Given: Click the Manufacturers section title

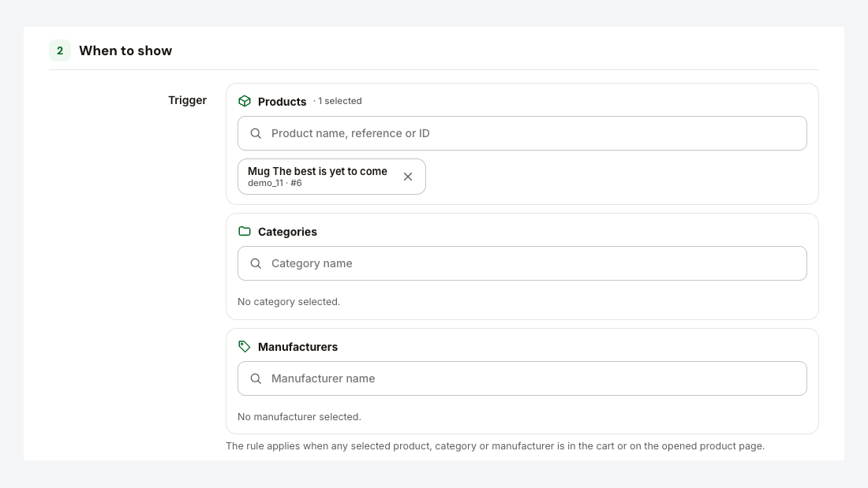Looking at the screenshot, I should pos(297,347).
